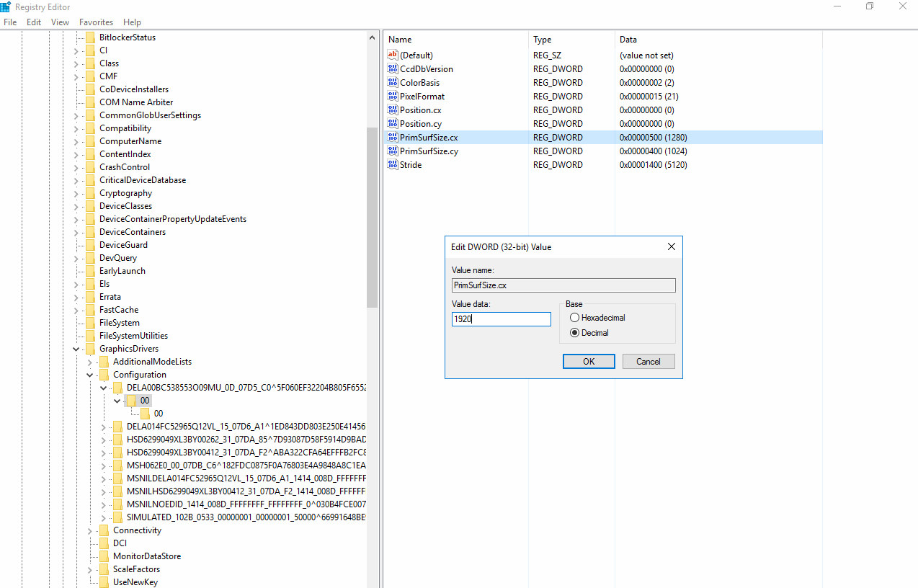Click the DWORD icon beside CcdDbVersion
Viewport: 918px width, 588px height.
pyautogui.click(x=393, y=68)
